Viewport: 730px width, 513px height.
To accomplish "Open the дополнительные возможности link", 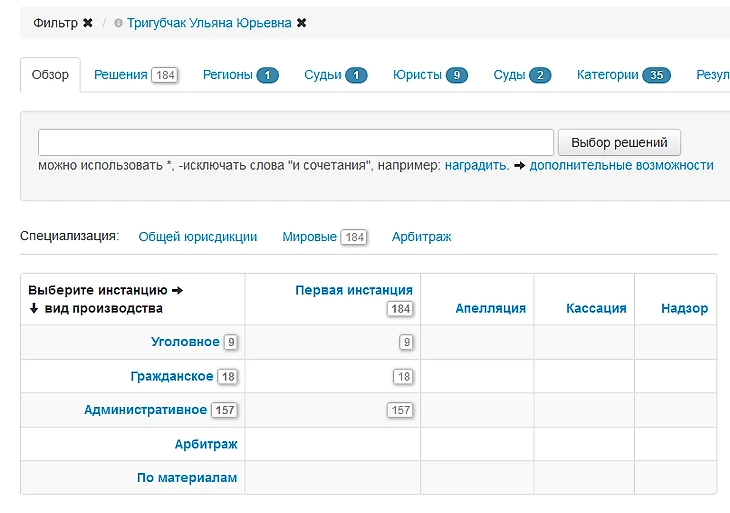I will tap(621, 165).
